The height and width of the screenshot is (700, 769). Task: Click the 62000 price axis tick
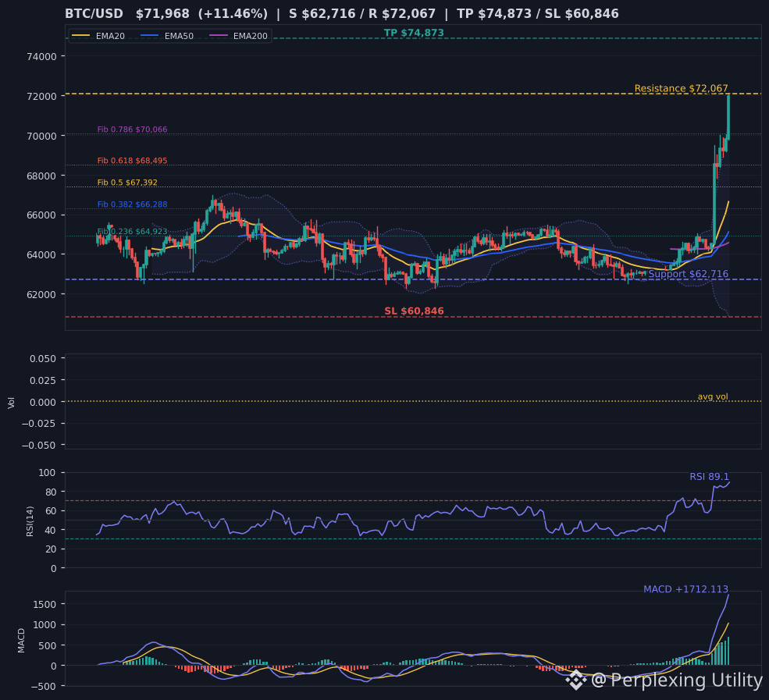[41, 295]
